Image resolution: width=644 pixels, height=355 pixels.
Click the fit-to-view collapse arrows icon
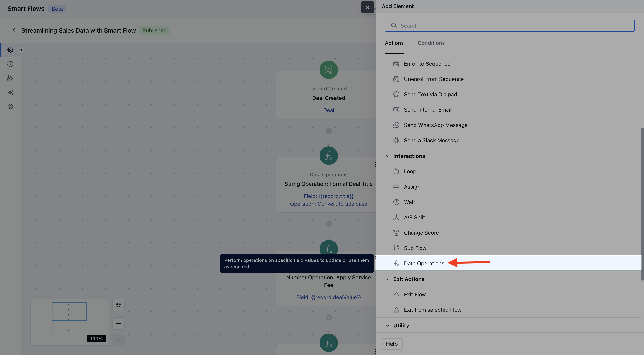pos(118,305)
